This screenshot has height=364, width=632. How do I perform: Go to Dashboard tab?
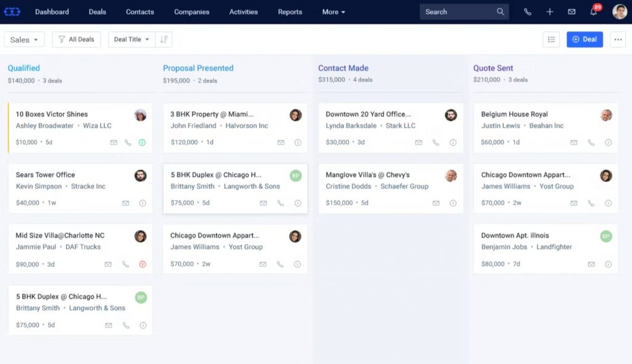click(x=52, y=12)
